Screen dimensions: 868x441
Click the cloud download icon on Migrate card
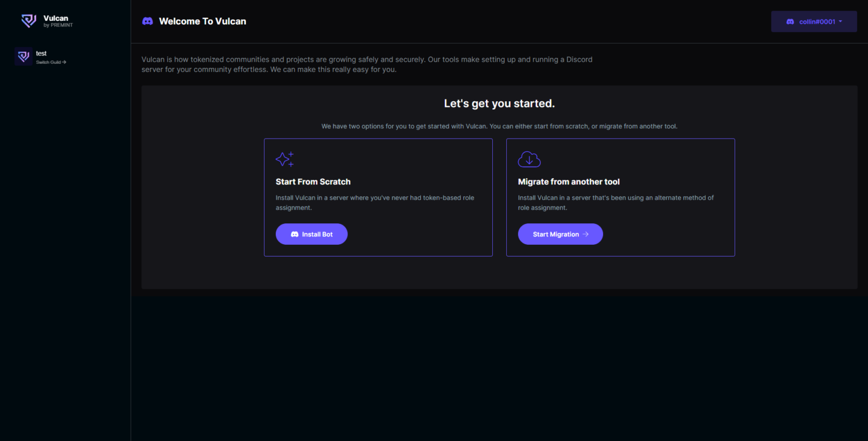pyautogui.click(x=529, y=159)
